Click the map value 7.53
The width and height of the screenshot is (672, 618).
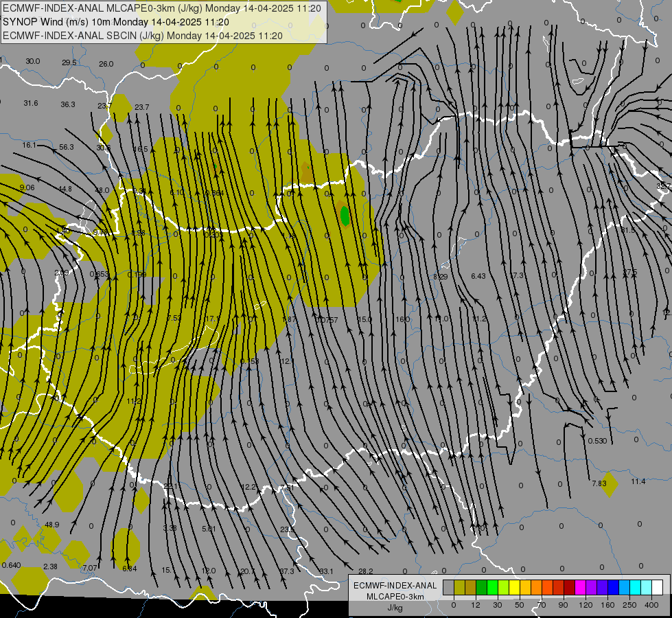(x=174, y=318)
